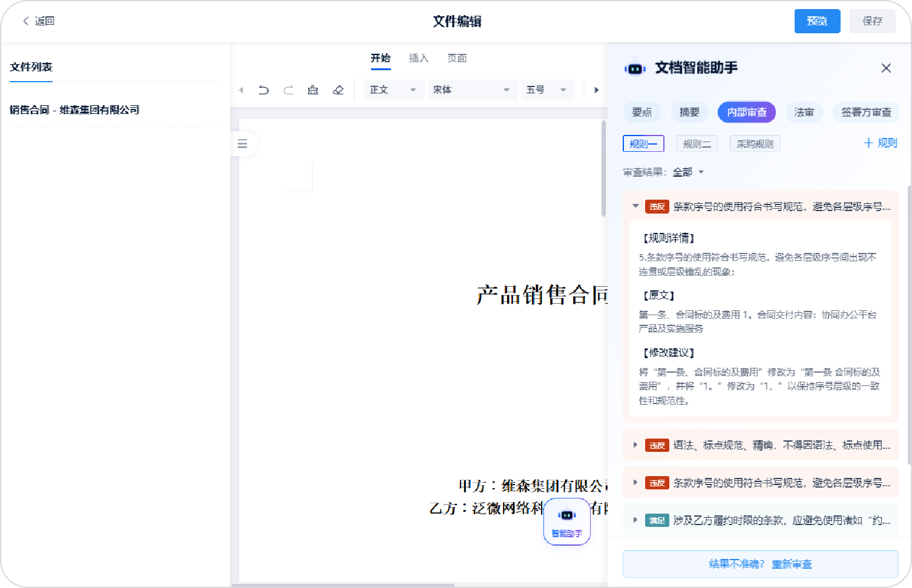This screenshot has height=588, width=912.
Task: Click the eraser clear-format icon
Action: pos(338,90)
